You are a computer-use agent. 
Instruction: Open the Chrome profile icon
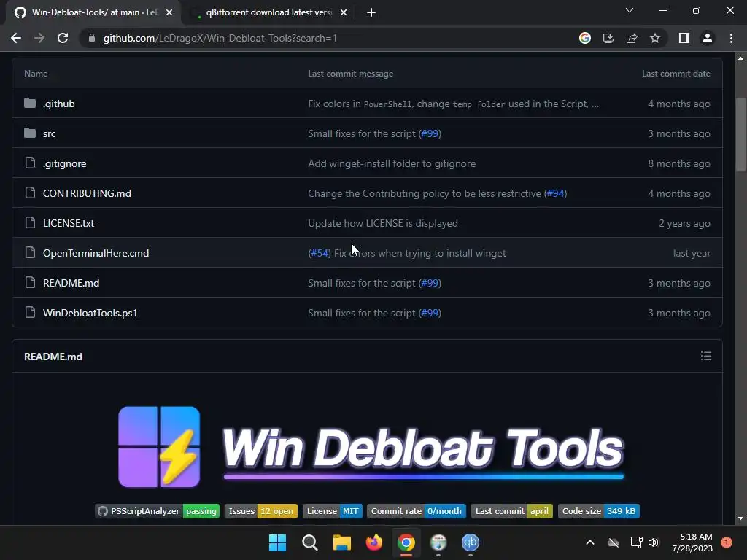tap(708, 38)
